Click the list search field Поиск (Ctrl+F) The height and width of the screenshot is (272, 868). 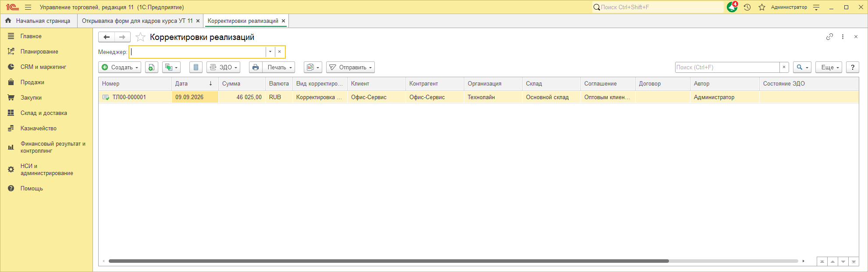pos(727,67)
